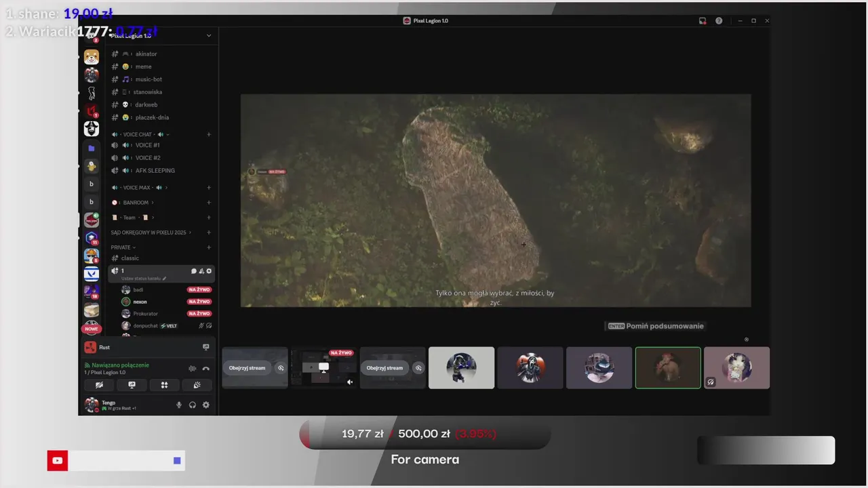Expand the VOICE MAX category

[x=140, y=188]
